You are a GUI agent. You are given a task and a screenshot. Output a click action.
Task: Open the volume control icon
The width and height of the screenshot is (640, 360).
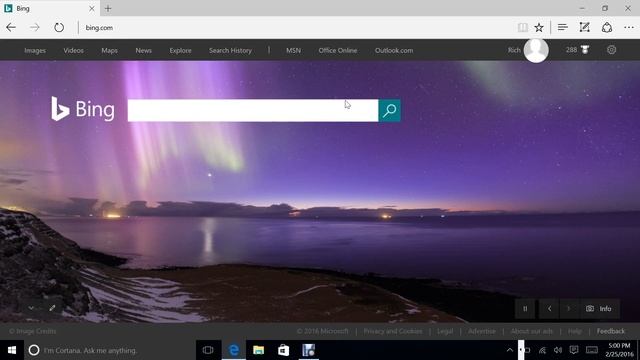(x=558, y=350)
